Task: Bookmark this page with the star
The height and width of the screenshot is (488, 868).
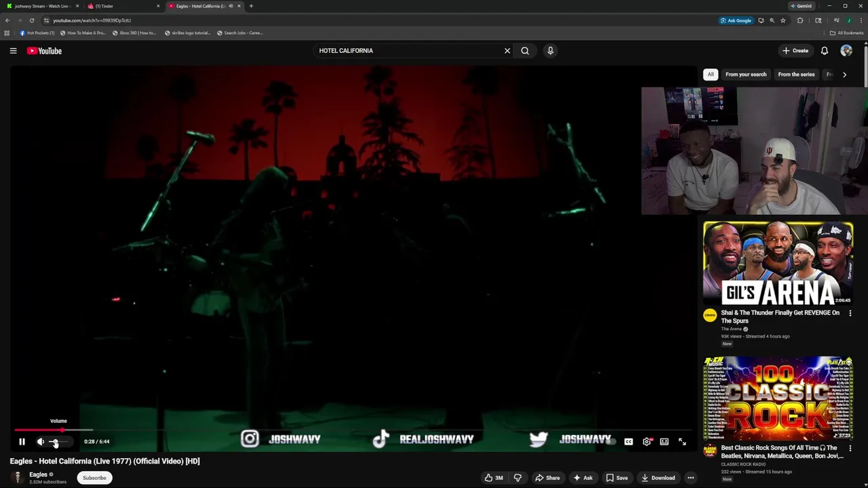Action: pos(783,20)
